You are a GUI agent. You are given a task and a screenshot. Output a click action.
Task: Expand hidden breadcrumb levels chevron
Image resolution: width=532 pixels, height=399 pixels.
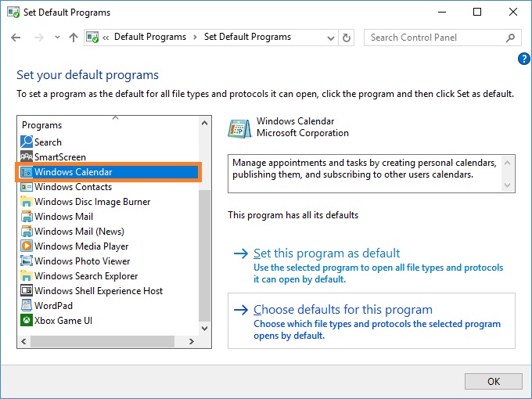coord(106,38)
